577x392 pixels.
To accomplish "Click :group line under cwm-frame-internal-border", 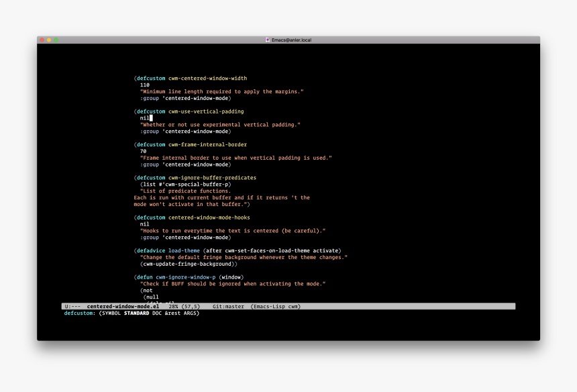I will [x=185, y=164].
